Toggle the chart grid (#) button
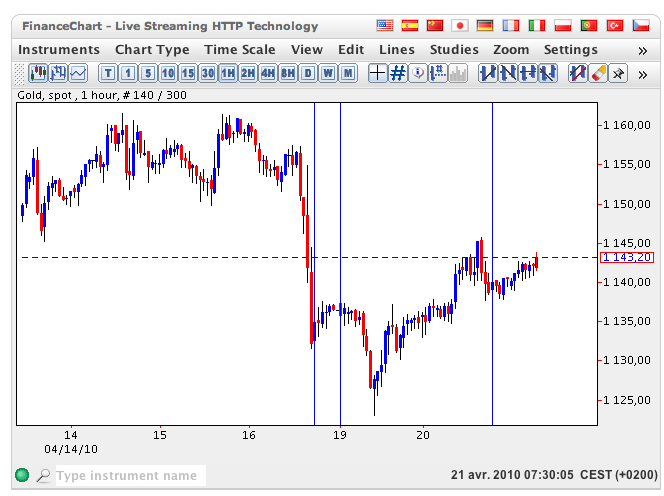 (398, 72)
